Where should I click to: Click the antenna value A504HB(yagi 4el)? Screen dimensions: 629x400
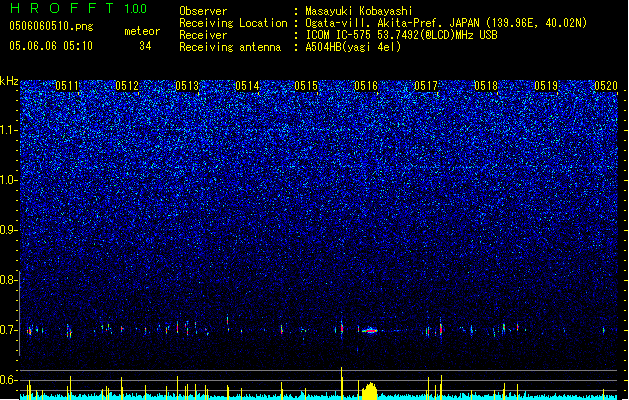pos(353,47)
